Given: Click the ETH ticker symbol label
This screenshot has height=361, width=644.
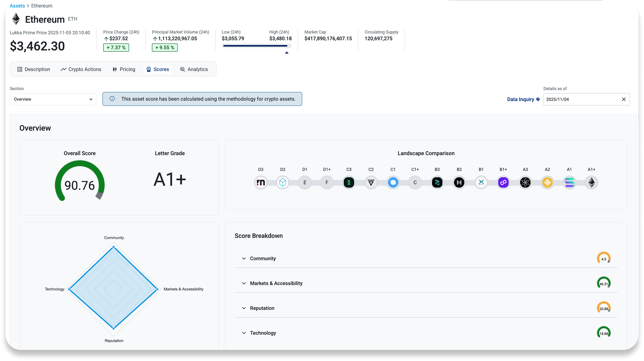Looking at the screenshot, I should click(72, 19).
